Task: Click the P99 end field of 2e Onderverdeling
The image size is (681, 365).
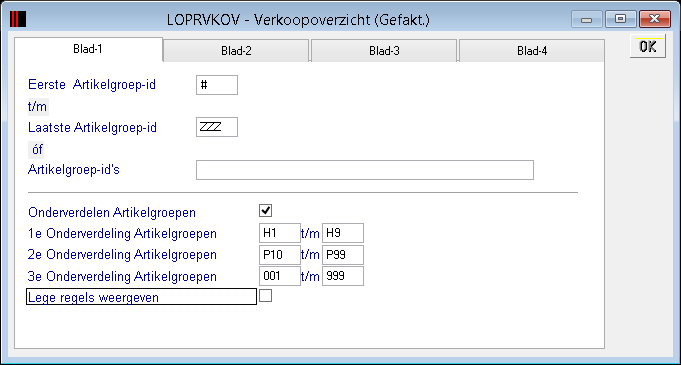Action: coord(343,255)
